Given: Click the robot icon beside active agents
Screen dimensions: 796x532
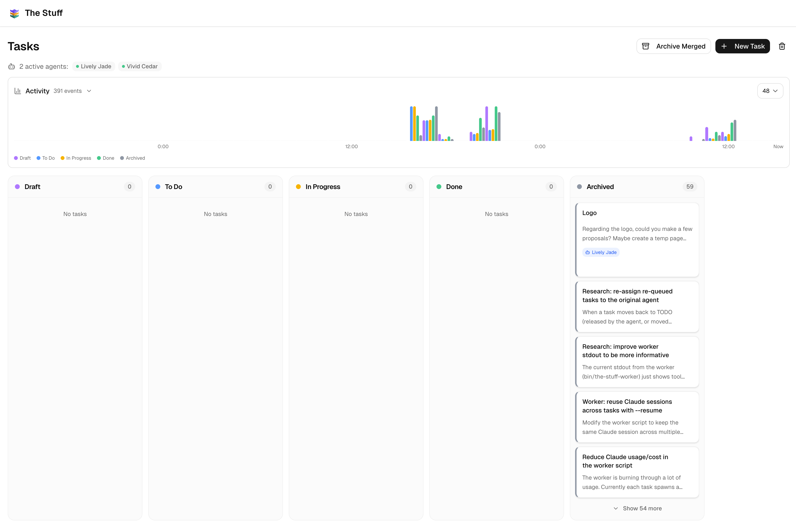Looking at the screenshot, I should 12,66.
